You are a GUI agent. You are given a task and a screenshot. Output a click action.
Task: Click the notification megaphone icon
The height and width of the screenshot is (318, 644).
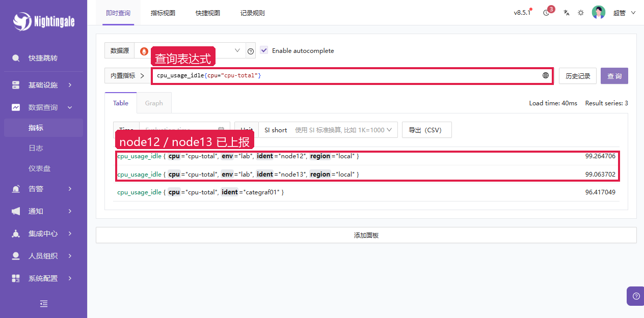coord(16,211)
